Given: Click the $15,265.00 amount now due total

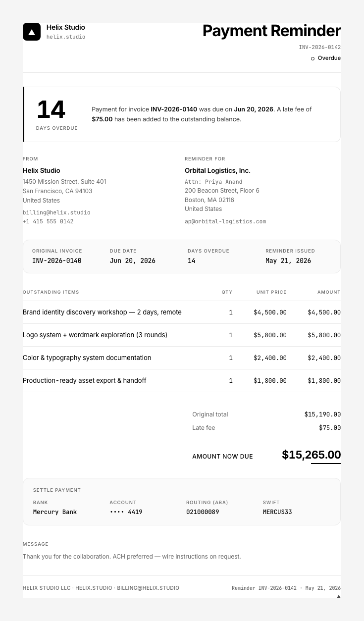Looking at the screenshot, I should tap(311, 455).
